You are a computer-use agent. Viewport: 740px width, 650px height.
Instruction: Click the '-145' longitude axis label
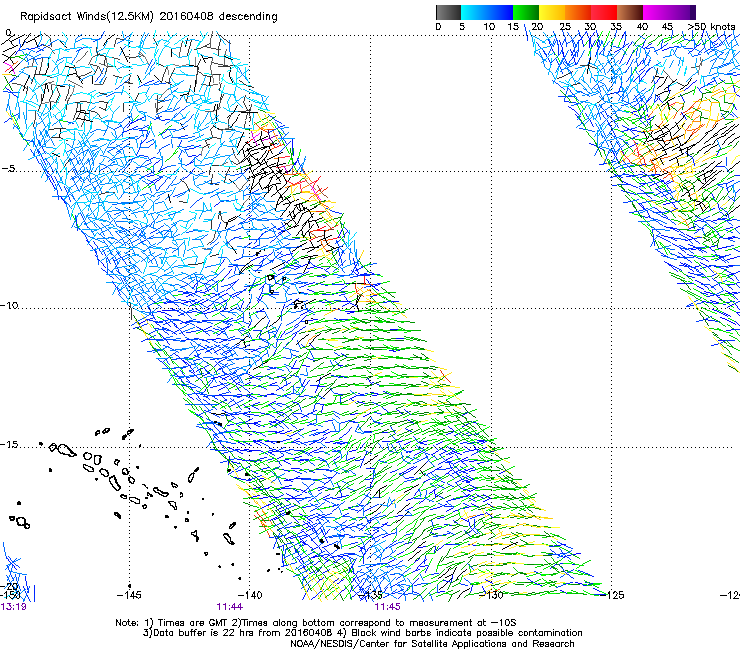tap(129, 595)
